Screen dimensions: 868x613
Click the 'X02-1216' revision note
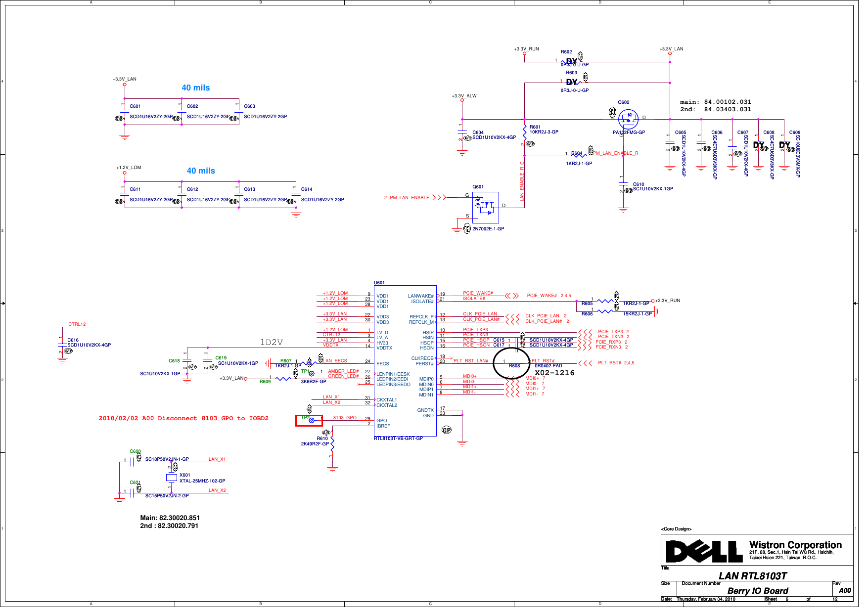pos(554,373)
